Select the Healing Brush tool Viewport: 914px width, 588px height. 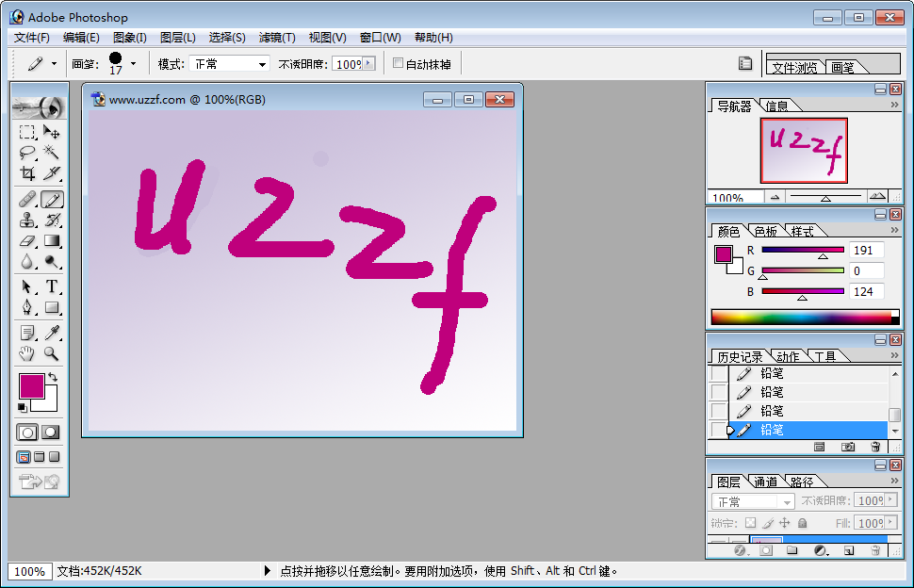click(x=26, y=200)
